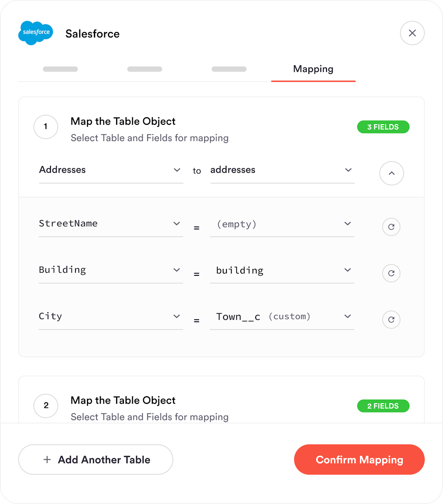Collapse the Addresses table mapping section
Image resolution: width=443 pixels, height=504 pixels.
[391, 173]
